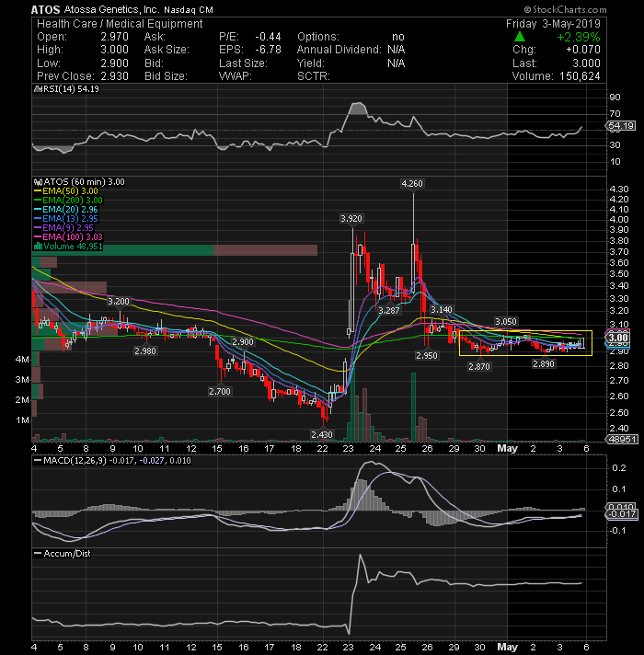644x655 pixels.
Task: Click the May label on price chart axis
Action: pos(508,449)
